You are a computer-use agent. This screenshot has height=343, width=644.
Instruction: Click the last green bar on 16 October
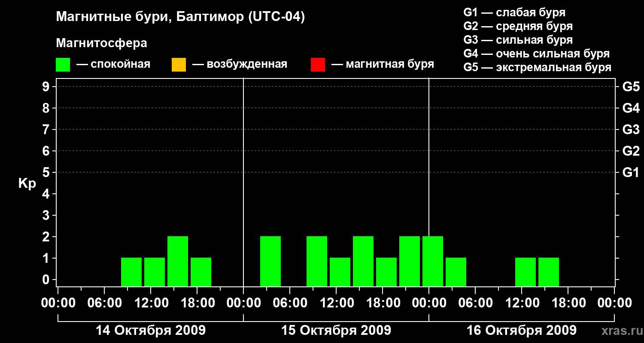549,272
